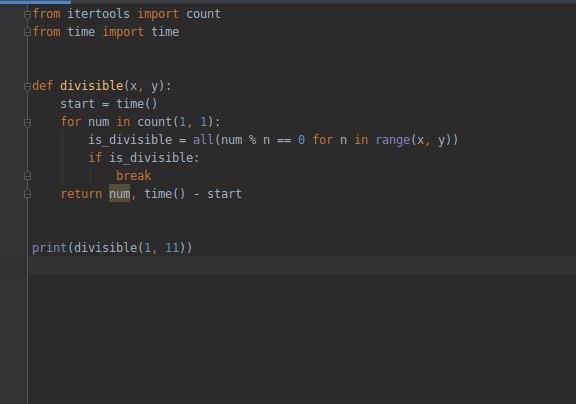Click "start" at end of return line
Viewport: 576px width, 404px height.
tap(224, 194)
